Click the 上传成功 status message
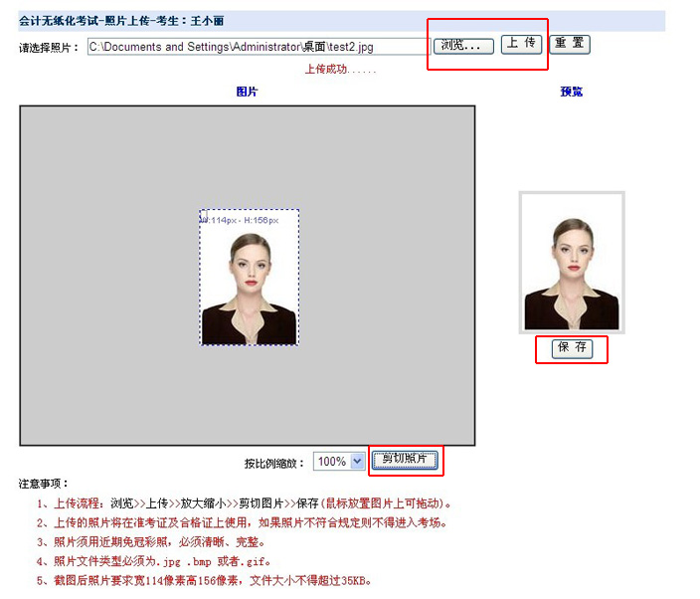 tap(339, 70)
